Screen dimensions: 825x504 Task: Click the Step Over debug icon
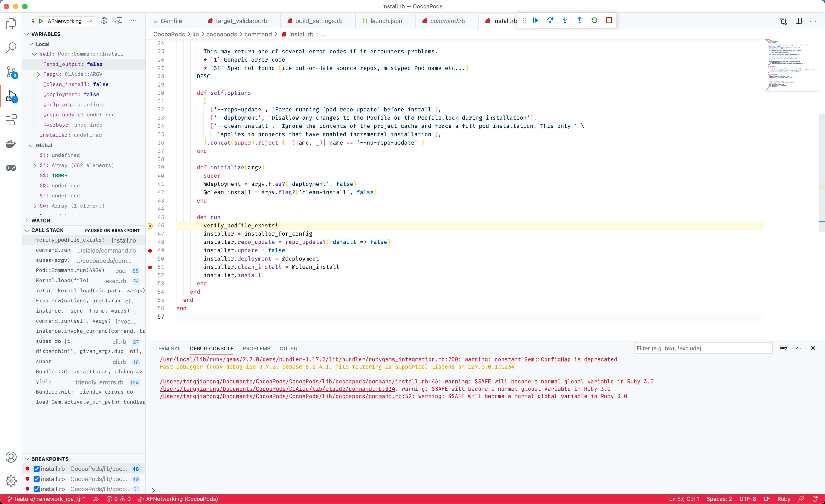pos(550,20)
